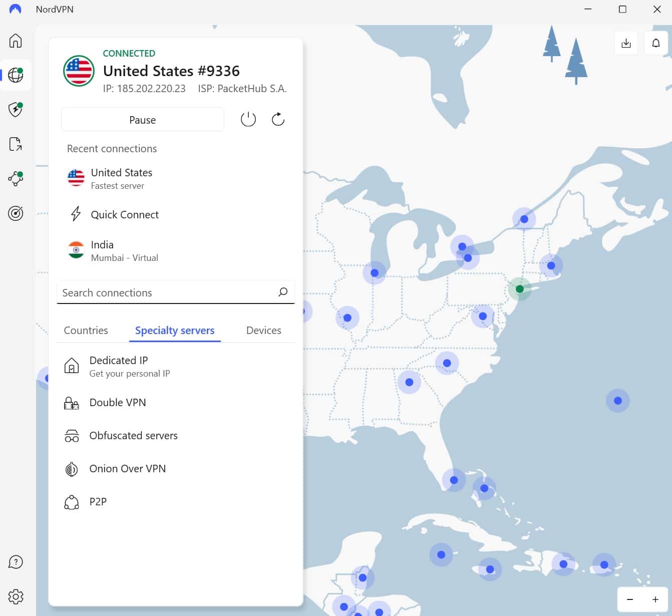Click the disconnect power icon

(x=248, y=120)
